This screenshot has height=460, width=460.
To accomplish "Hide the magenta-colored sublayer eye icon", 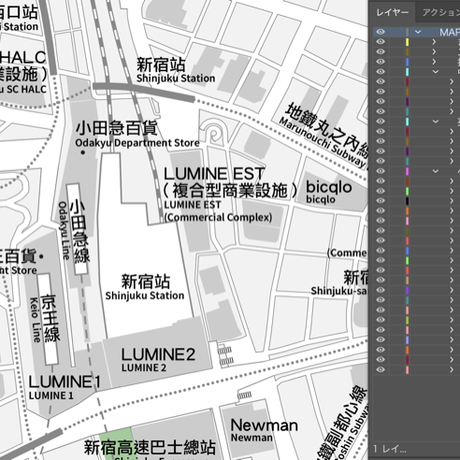I will 380,171.
